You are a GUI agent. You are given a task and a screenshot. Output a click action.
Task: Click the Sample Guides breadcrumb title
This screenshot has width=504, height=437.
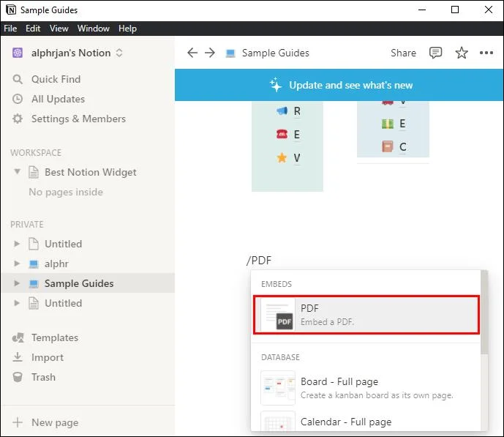coord(276,53)
